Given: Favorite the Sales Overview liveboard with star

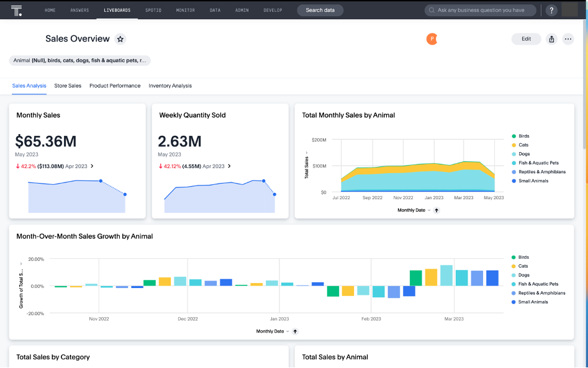Looking at the screenshot, I should 120,39.
